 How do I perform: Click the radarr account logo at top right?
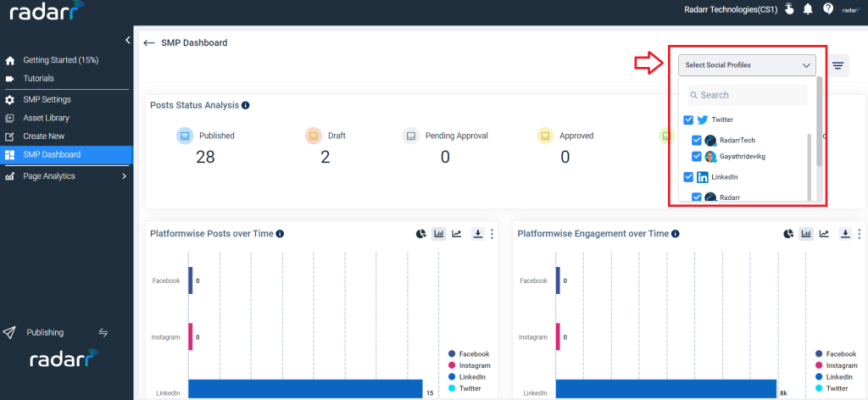tap(853, 10)
